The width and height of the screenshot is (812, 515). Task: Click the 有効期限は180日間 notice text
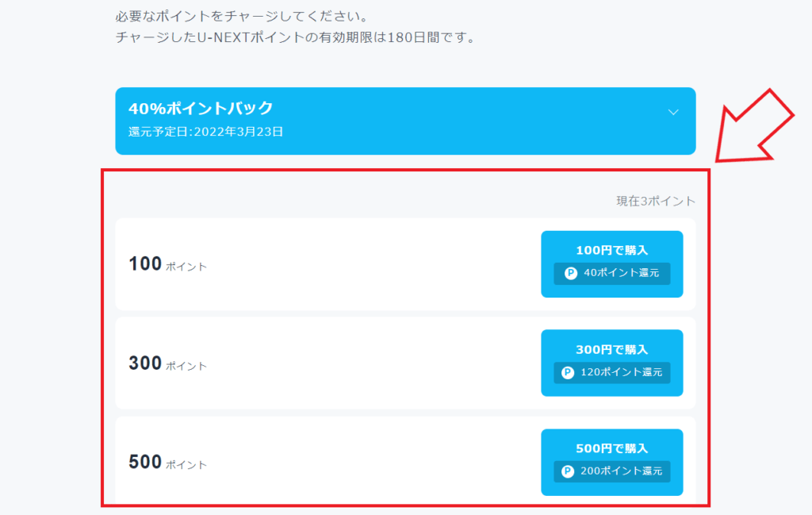[296, 37]
